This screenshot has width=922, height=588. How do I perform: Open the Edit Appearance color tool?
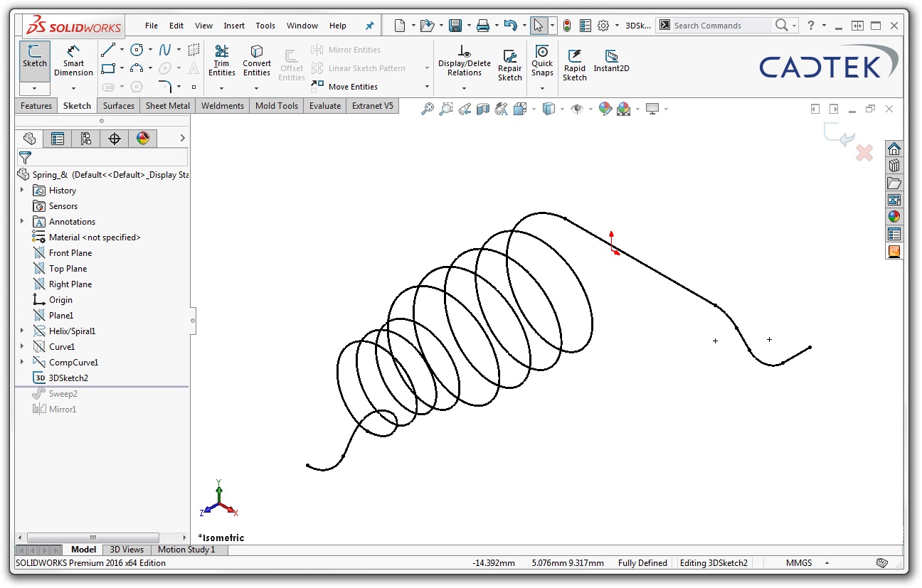[605, 108]
